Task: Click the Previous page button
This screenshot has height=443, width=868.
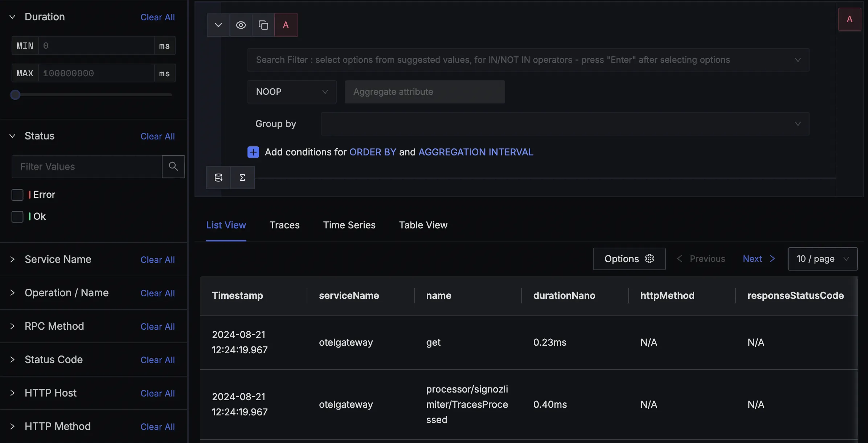Action: 701,259
